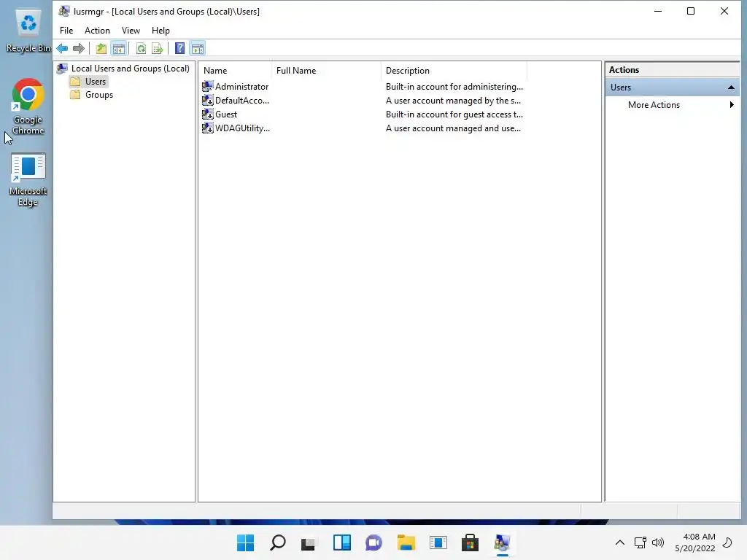Open the Action menu

point(97,31)
